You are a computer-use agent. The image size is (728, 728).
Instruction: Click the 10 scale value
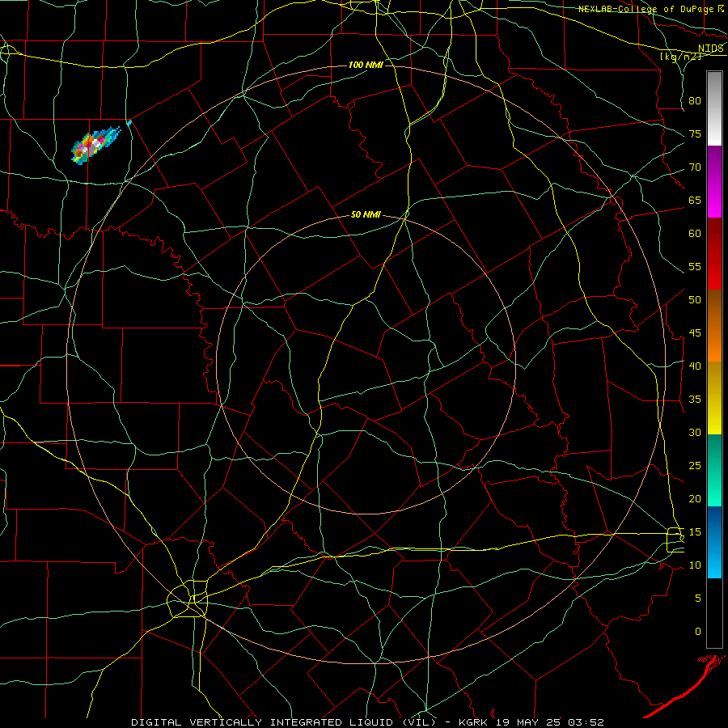[695, 565]
